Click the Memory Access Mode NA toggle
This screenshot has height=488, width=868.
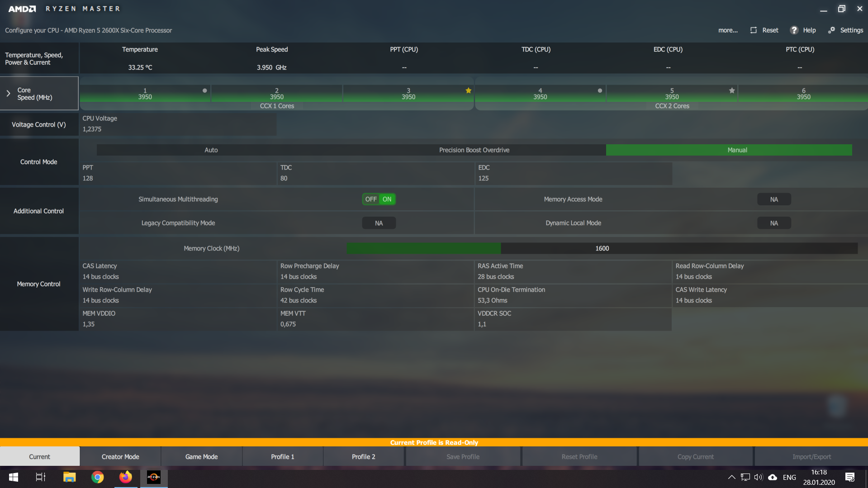click(x=774, y=199)
